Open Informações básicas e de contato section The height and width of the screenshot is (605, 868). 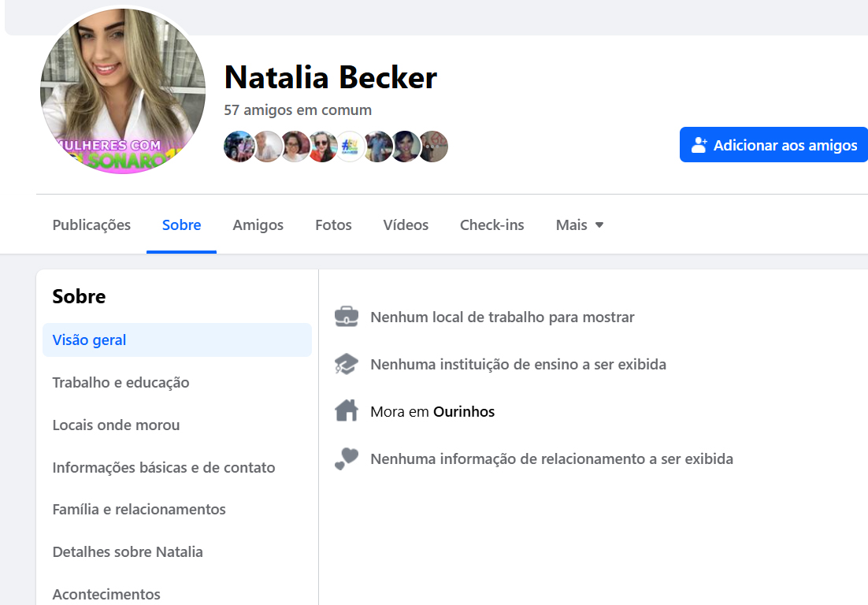(x=163, y=468)
